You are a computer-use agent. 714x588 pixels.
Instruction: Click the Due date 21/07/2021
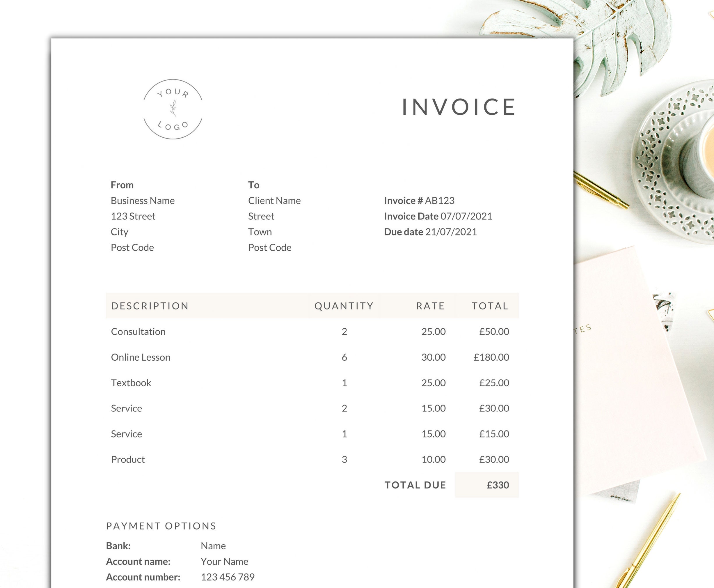[430, 232]
